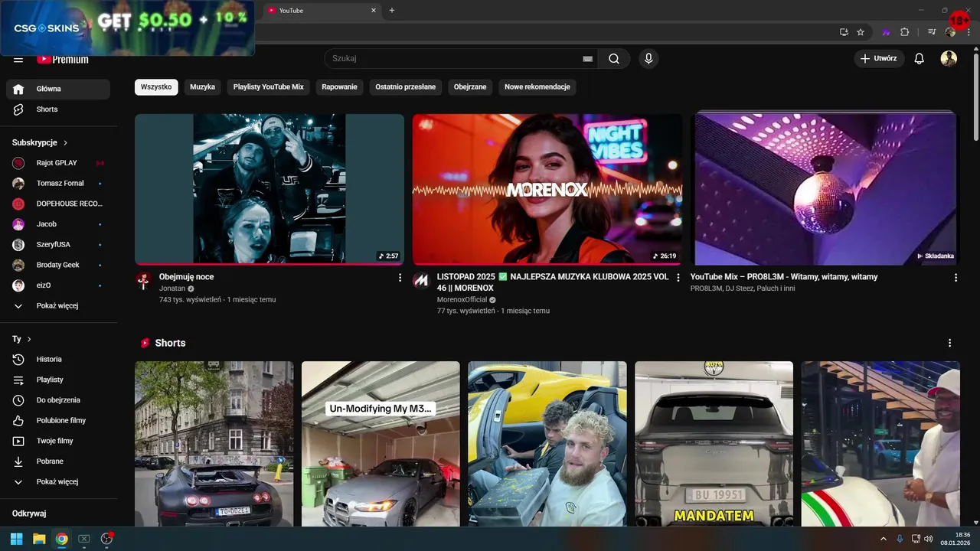Screen dimensions: 980x551
Task: Bookmark this page with the star icon
Action: coord(861,32)
